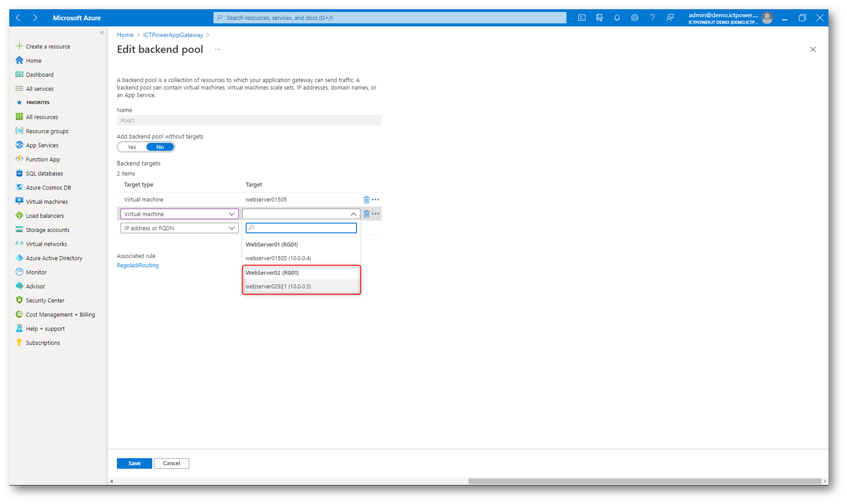This screenshot has width=847, height=504.
Task: Click the Advisor icon
Action: click(19, 286)
